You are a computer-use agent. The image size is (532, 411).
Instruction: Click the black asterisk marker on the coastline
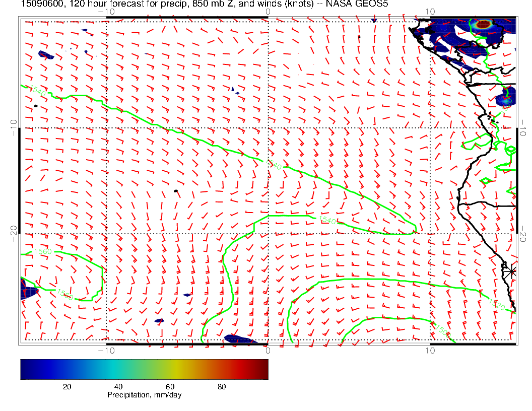pyautogui.click(x=511, y=271)
